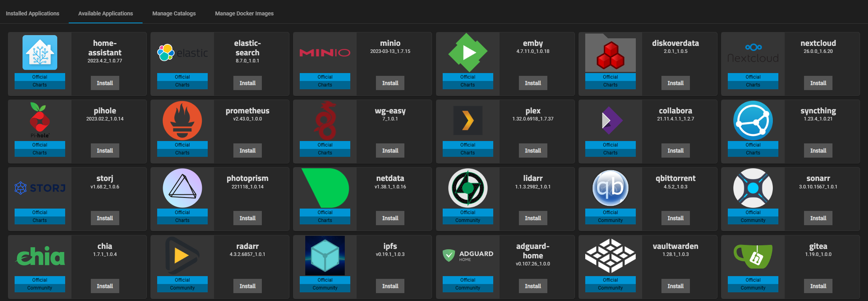Image resolution: width=868 pixels, height=301 pixels.
Task: Click the Syncthing circular logo
Action: (x=753, y=120)
